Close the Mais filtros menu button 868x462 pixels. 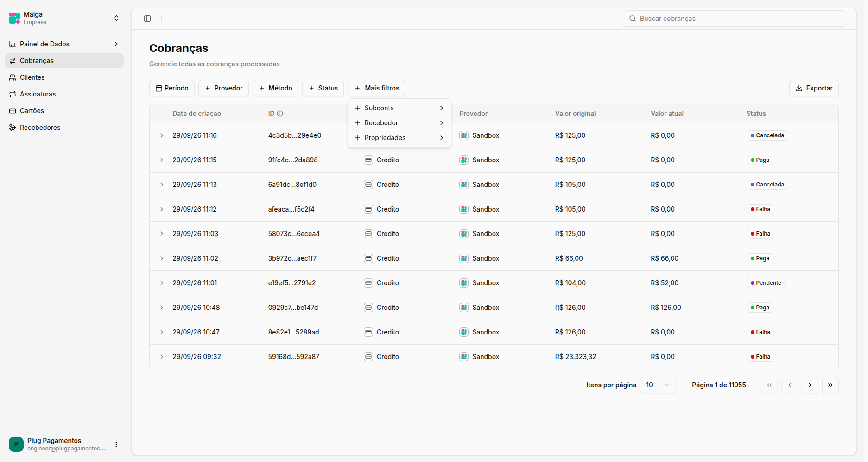tap(376, 88)
